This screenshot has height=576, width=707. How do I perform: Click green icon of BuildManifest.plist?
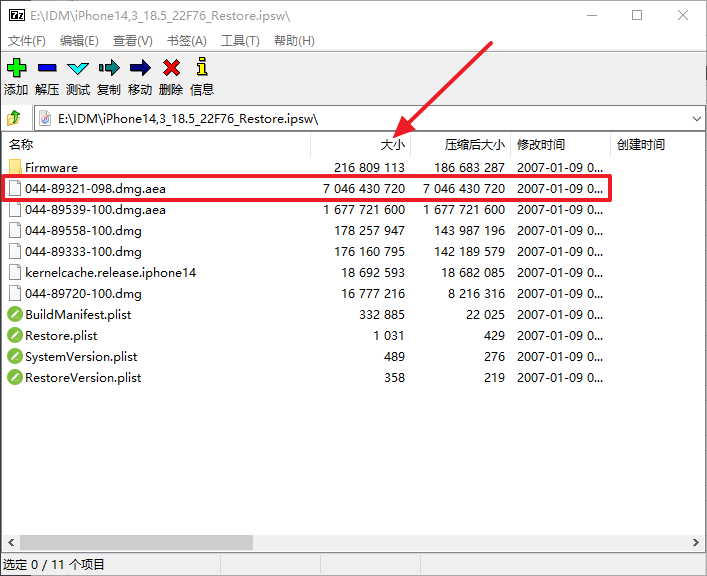pyautogui.click(x=15, y=314)
